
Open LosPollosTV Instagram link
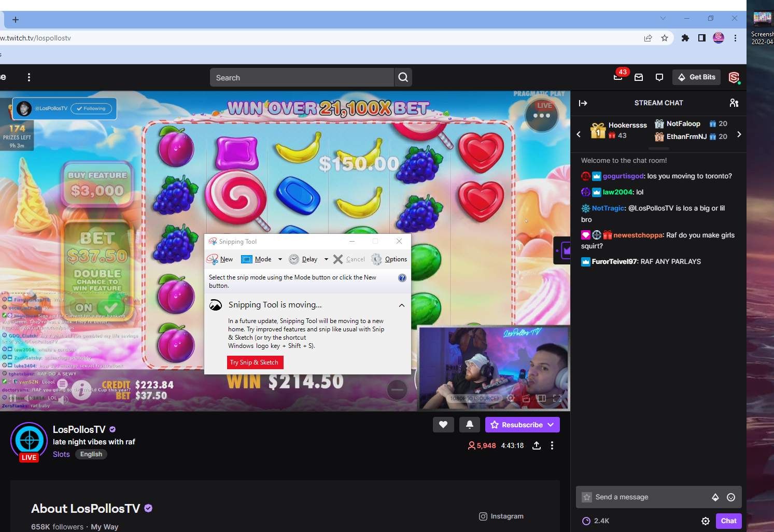pos(501,516)
